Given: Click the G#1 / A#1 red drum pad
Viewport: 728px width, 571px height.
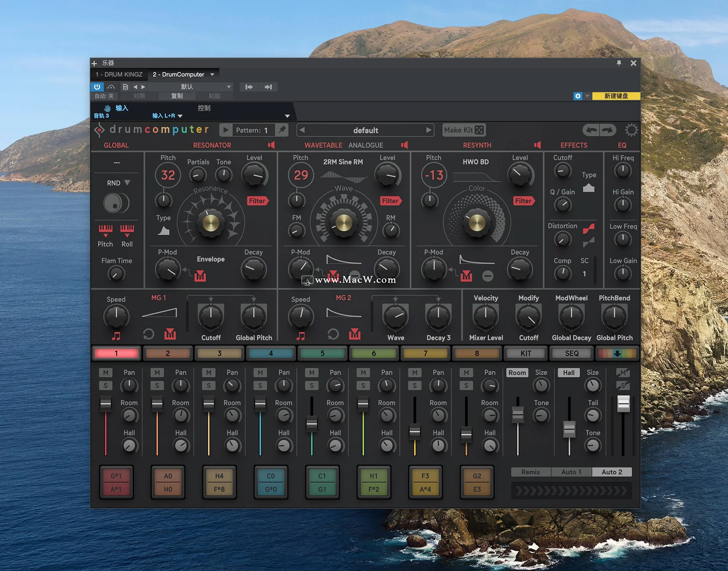Looking at the screenshot, I should [116, 482].
